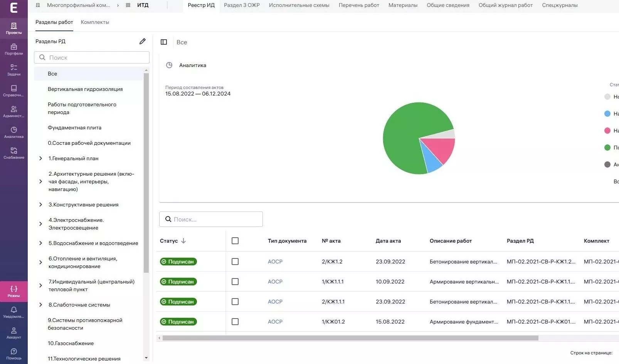
Task: Click the table search field Поиск...
Action: [x=216, y=219]
